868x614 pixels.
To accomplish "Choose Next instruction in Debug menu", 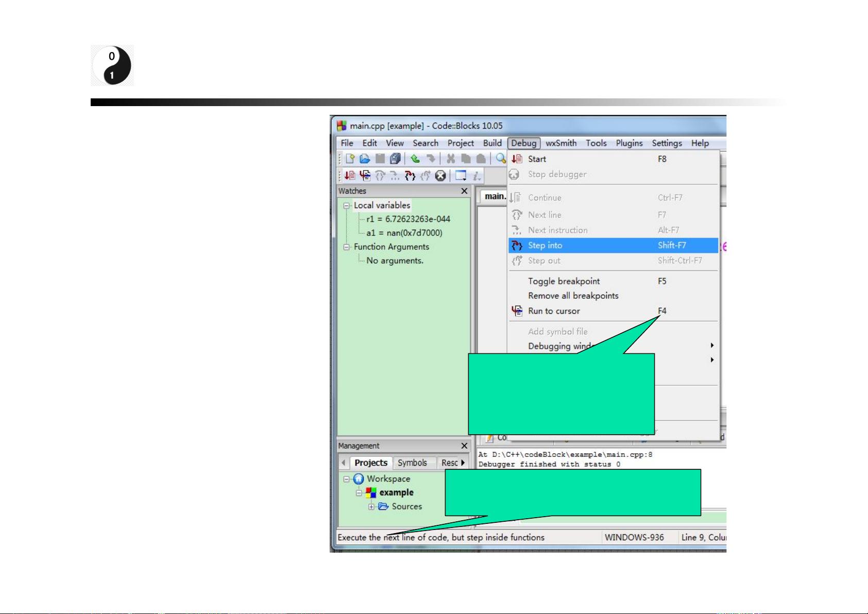I will click(613, 230).
